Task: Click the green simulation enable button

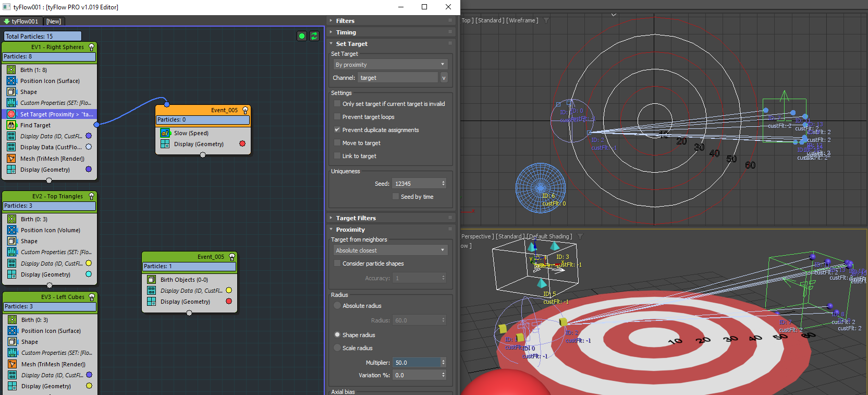Action: click(301, 36)
